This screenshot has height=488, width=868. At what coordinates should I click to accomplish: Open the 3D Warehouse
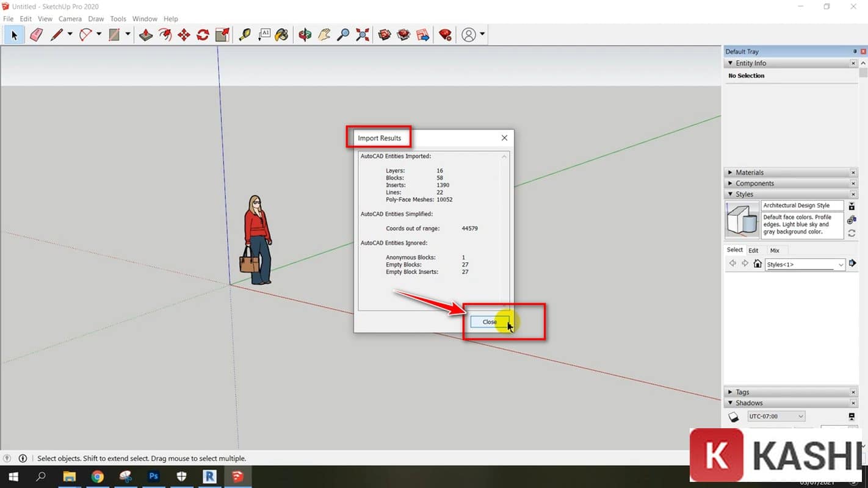(385, 35)
